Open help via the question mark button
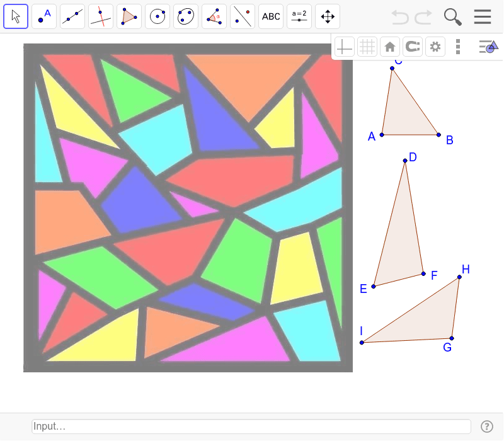The height and width of the screenshot is (441, 504). [x=488, y=426]
